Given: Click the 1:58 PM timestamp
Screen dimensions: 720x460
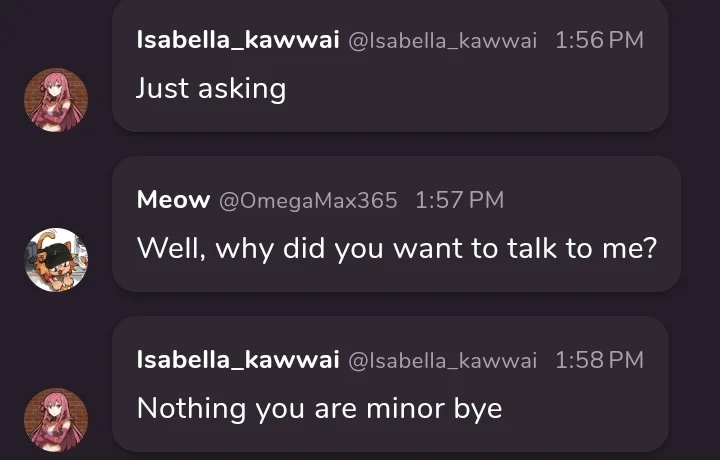Looking at the screenshot, I should 600,360.
